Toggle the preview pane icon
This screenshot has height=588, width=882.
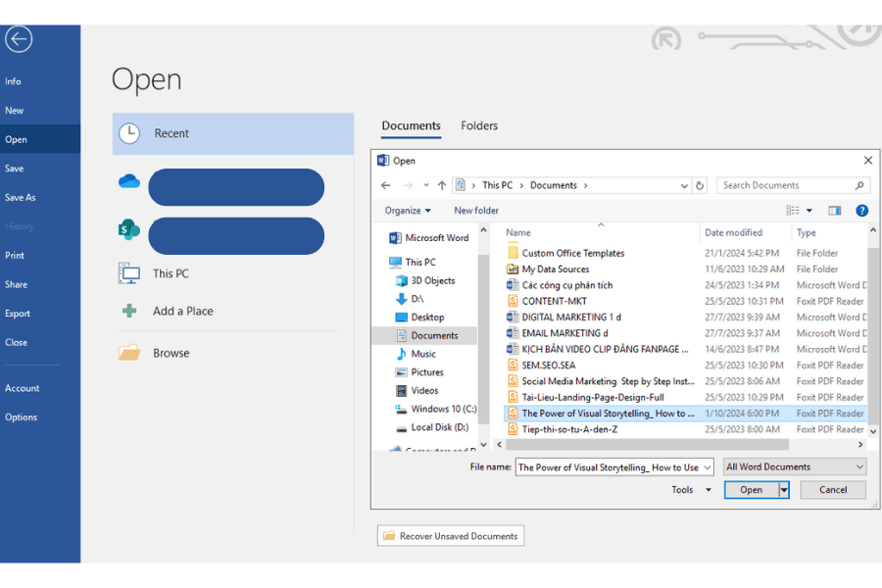click(x=835, y=211)
